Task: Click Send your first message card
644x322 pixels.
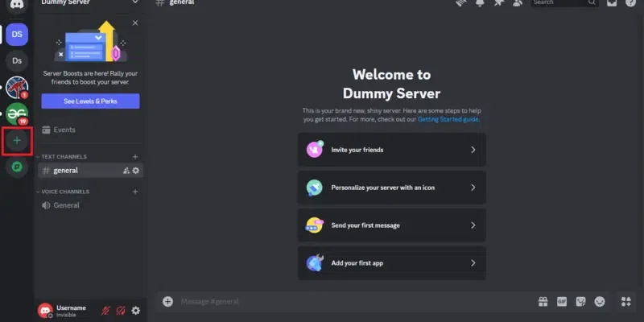Action: (392, 225)
